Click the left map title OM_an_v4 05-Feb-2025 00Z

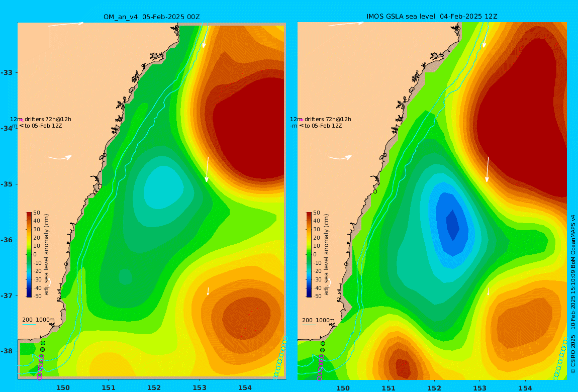click(x=152, y=17)
